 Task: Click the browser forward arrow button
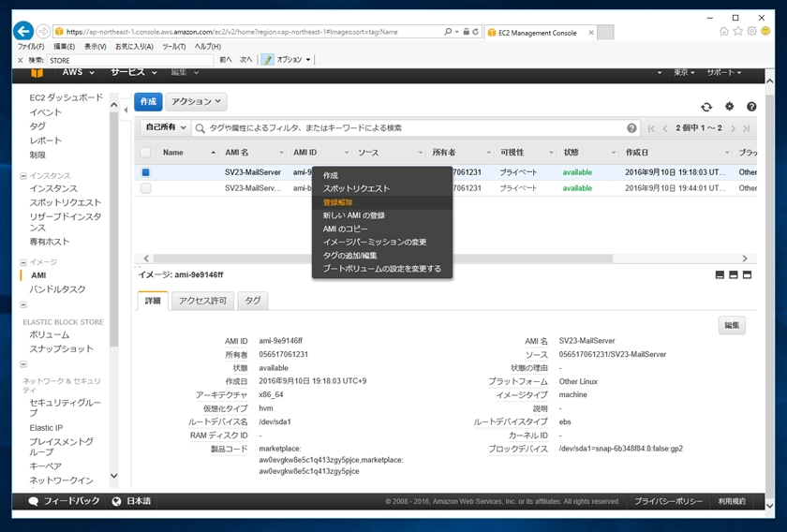[43, 32]
